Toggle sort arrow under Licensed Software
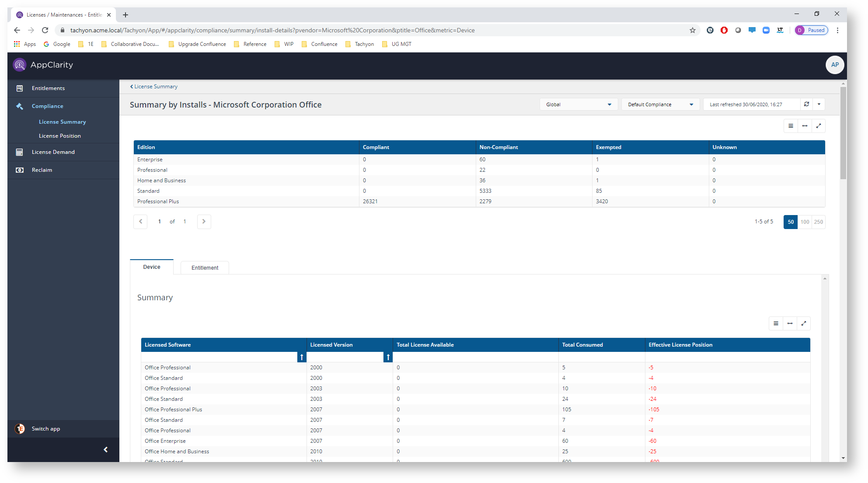The width and height of the screenshot is (868, 483). [302, 357]
